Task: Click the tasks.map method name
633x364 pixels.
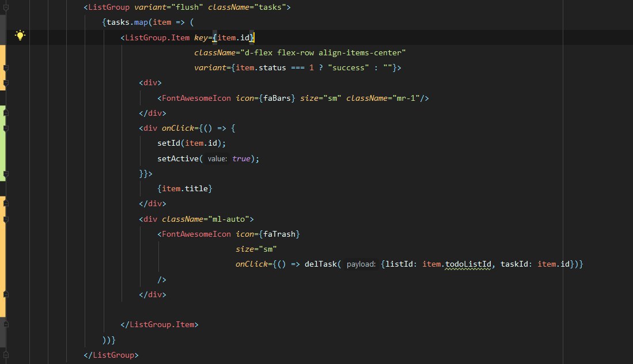Action: [141, 22]
